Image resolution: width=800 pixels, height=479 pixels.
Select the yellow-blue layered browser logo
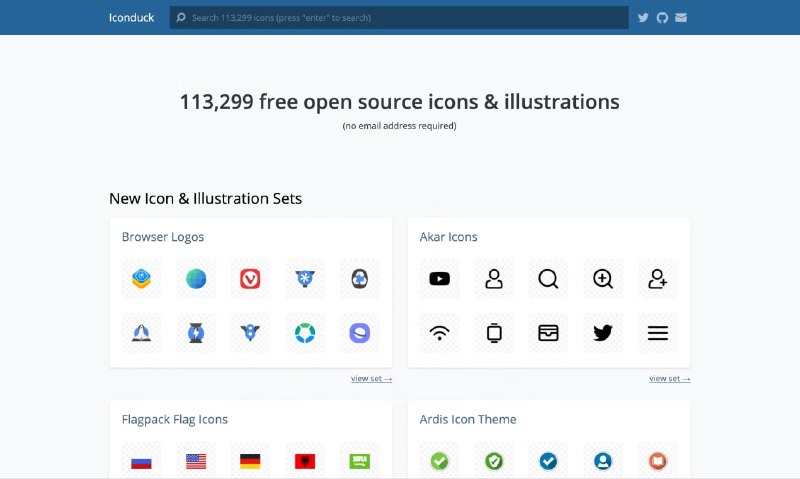pos(141,279)
